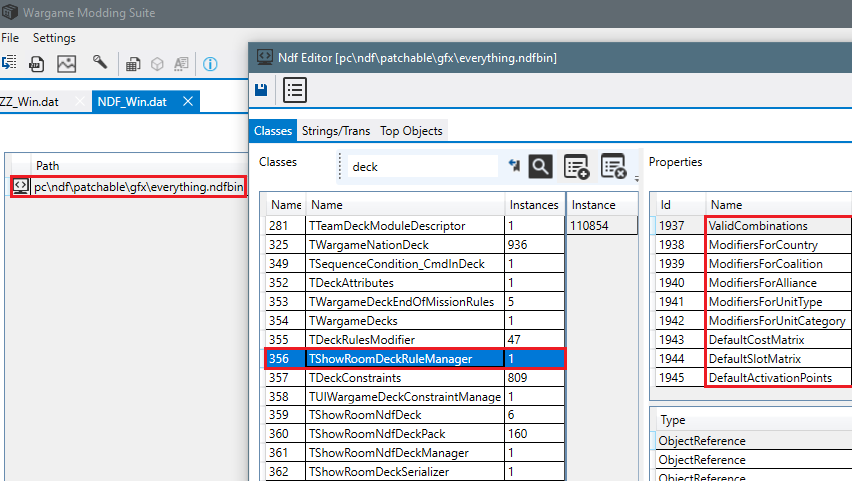Select the NDF_Win.dat tab
This screenshot has width=852, height=481.
132,102
